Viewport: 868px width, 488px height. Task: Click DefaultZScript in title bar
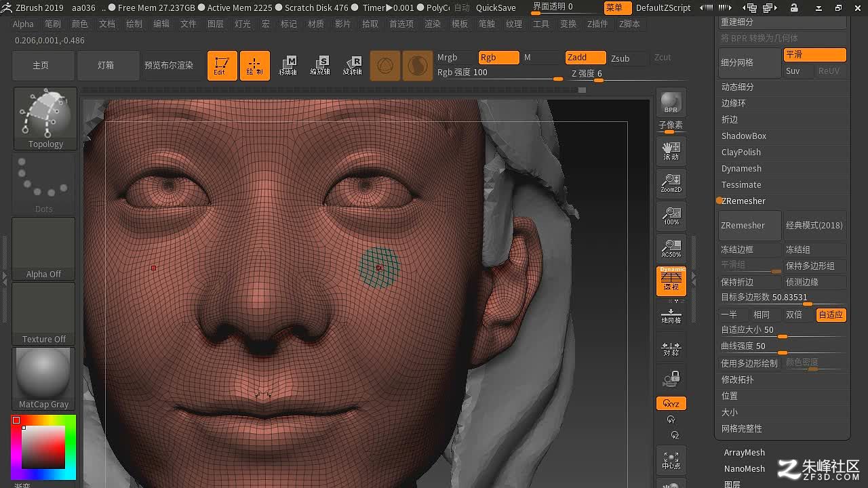(x=663, y=8)
